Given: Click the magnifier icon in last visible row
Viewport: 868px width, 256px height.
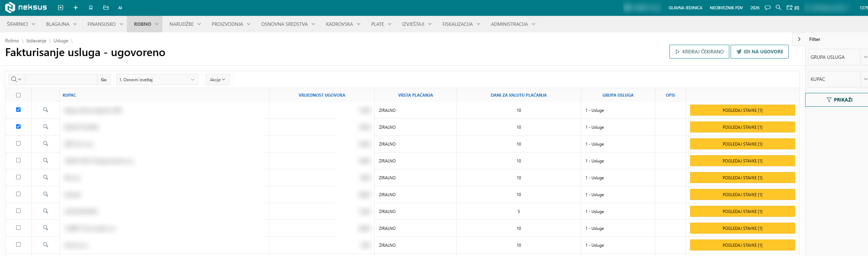Looking at the screenshot, I should [45, 245].
